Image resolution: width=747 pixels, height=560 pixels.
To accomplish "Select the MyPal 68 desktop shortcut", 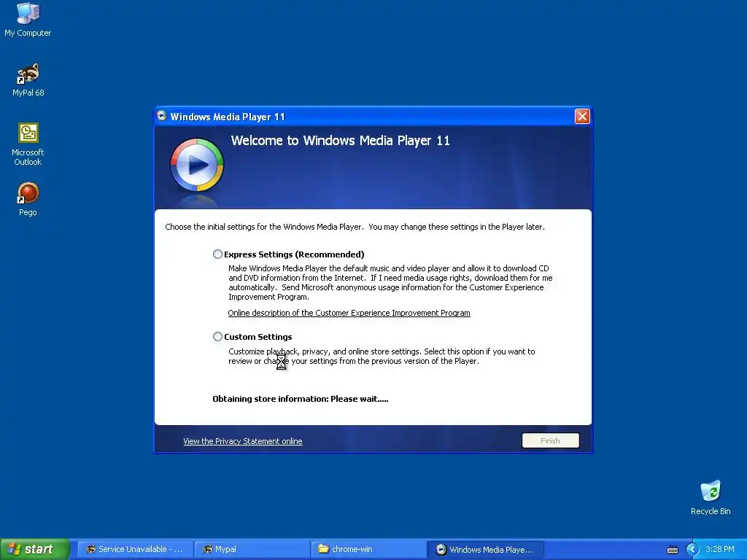I will [28, 79].
